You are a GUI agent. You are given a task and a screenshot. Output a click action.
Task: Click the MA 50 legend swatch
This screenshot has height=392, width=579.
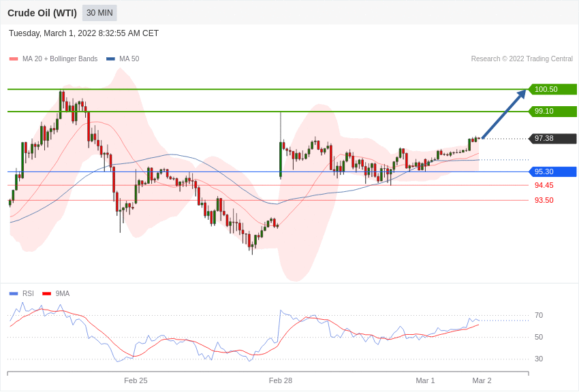(x=110, y=59)
